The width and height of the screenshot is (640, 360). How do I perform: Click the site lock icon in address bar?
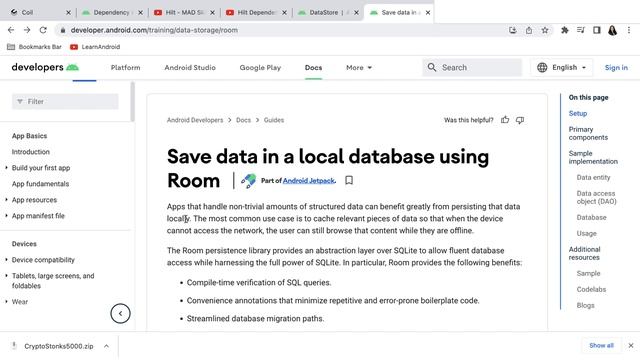pyautogui.click(x=62, y=30)
